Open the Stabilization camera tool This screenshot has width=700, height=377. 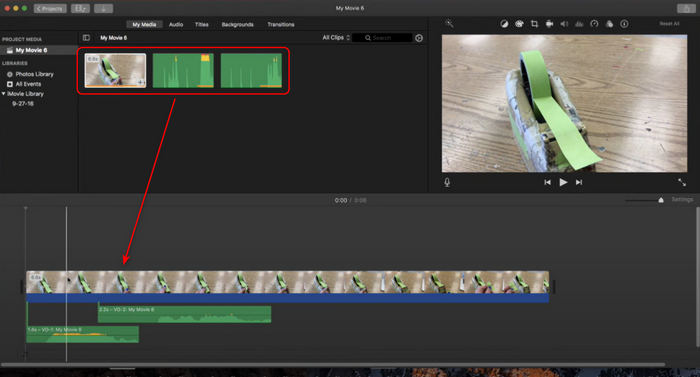(550, 24)
